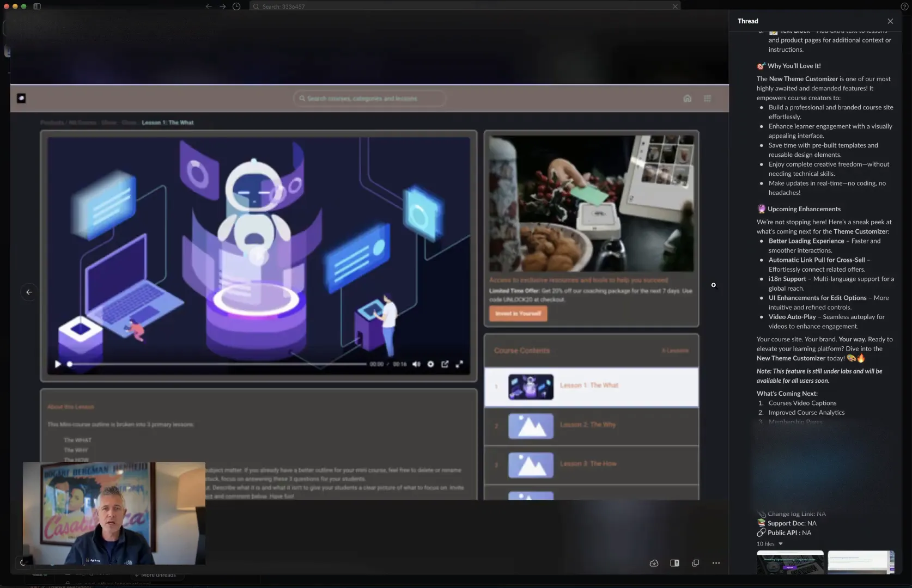This screenshot has height=588, width=912.
Task: Clear the search field text
Action: coord(675,7)
